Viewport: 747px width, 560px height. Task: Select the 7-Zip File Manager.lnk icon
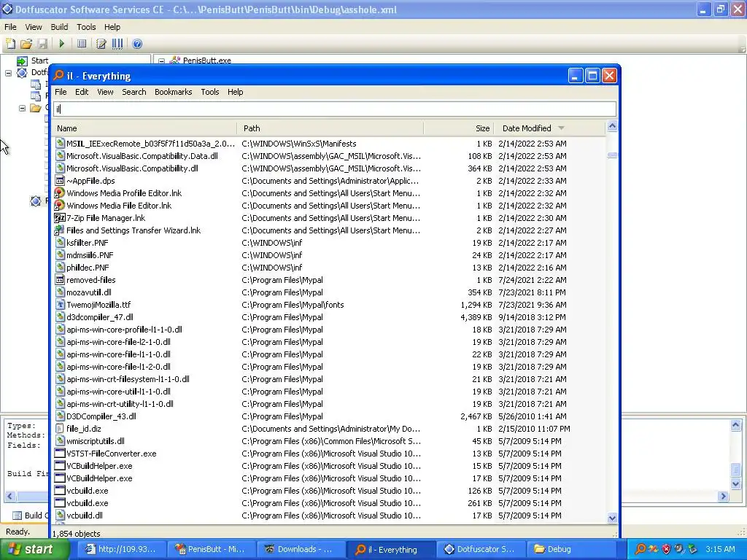point(60,218)
